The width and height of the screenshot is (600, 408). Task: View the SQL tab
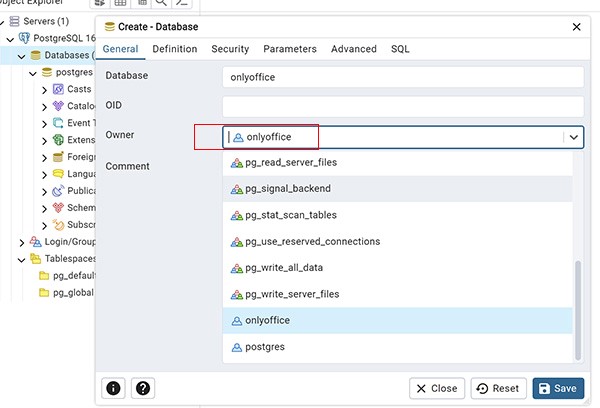coord(400,49)
